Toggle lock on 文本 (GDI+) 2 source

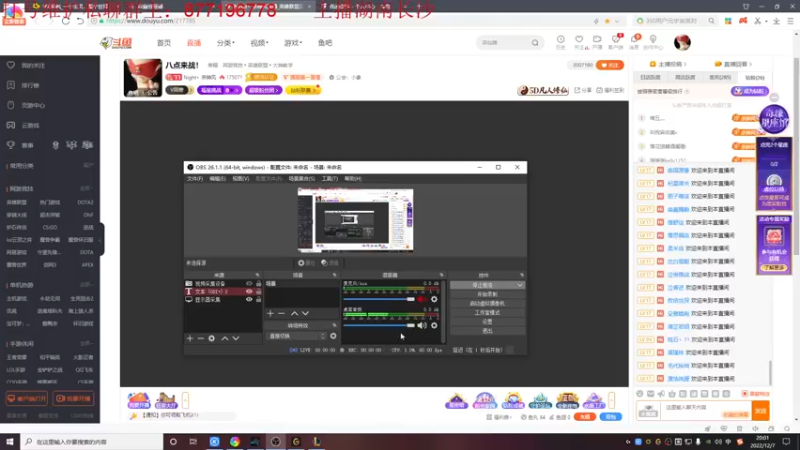[258, 291]
